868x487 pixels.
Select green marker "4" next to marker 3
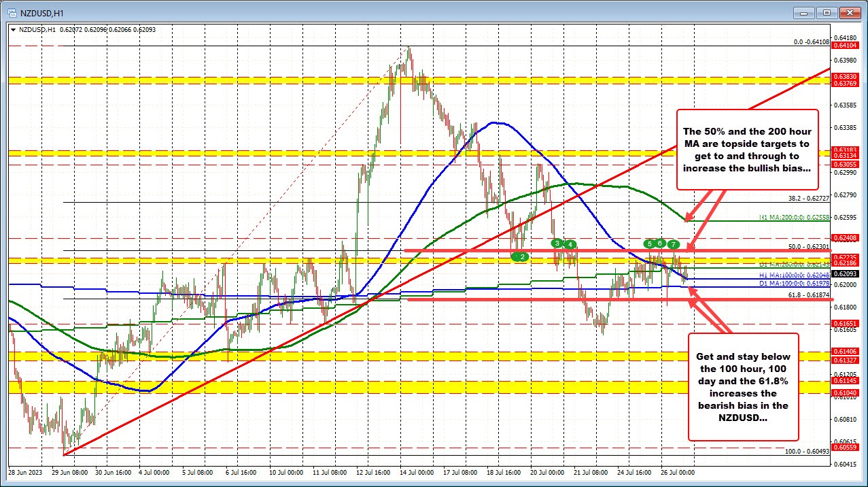(x=569, y=244)
